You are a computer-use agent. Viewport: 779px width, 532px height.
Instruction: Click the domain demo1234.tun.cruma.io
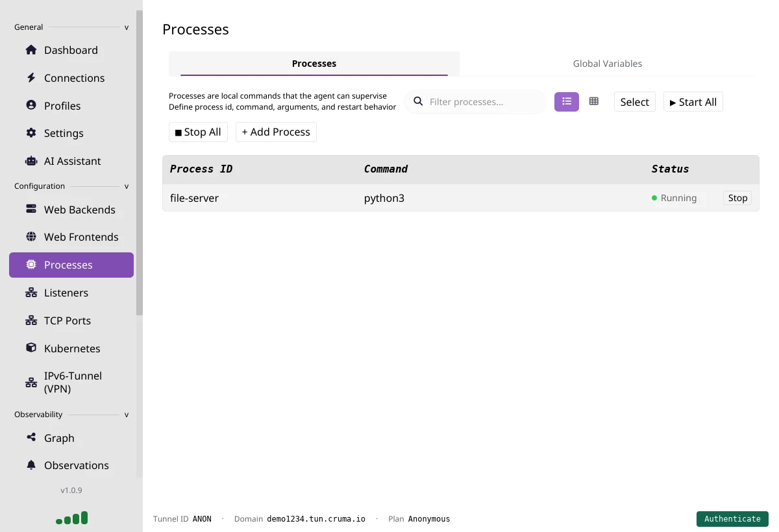[x=316, y=519]
